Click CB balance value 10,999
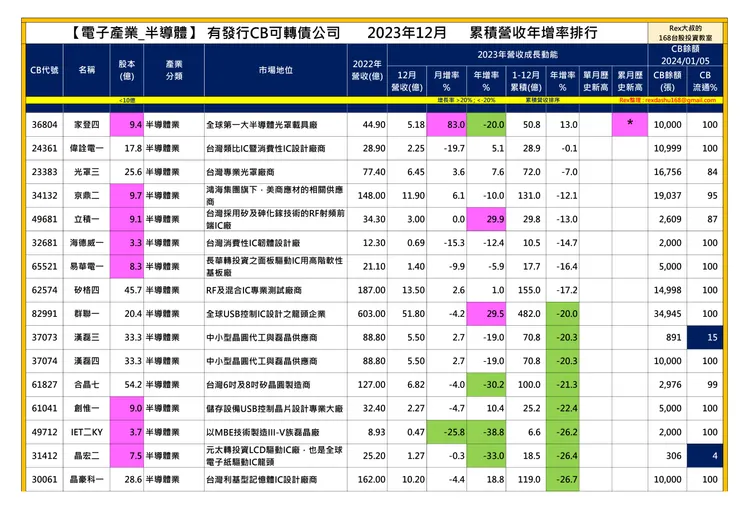 click(667, 148)
